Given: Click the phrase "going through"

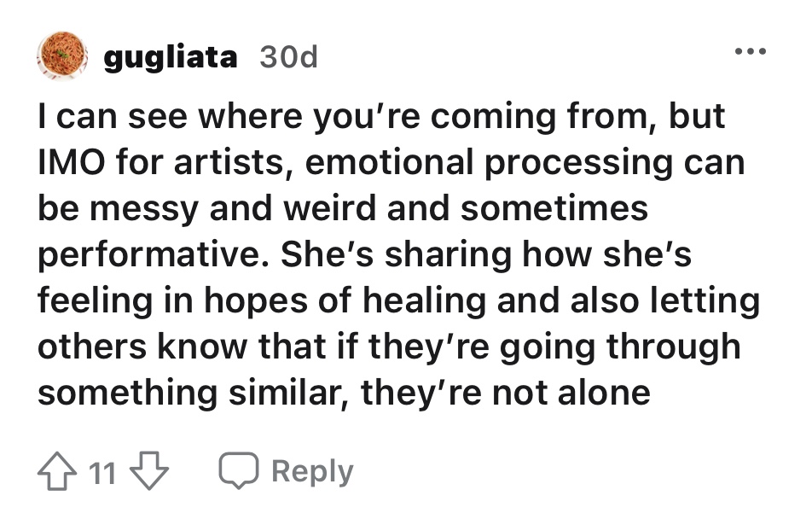Looking at the screenshot, I should (x=599, y=347).
